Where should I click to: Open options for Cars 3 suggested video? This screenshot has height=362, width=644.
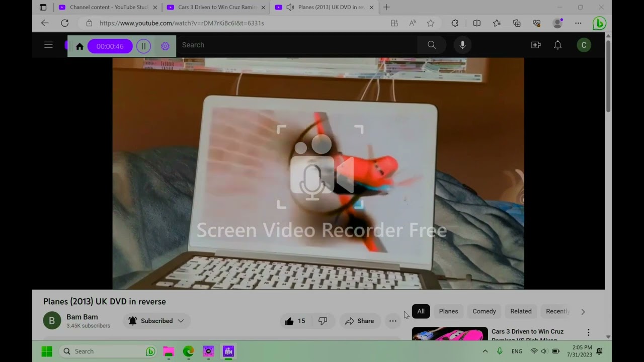click(x=588, y=332)
